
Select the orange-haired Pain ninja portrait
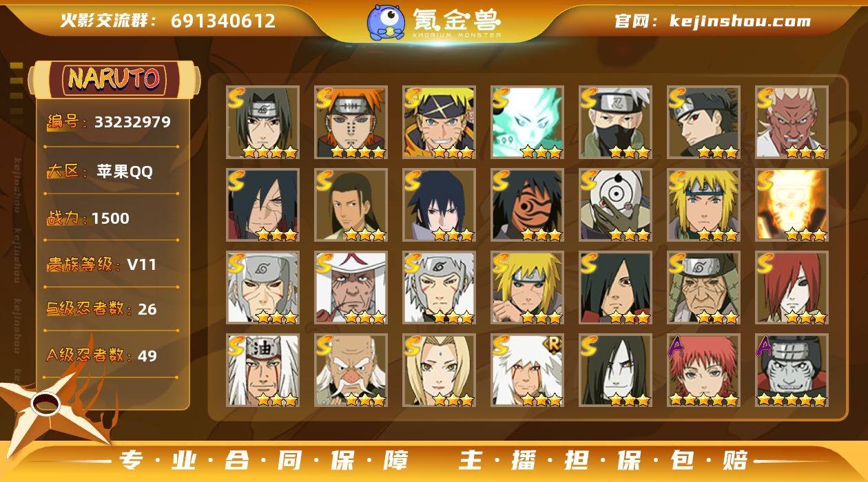[x=351, y=123]
